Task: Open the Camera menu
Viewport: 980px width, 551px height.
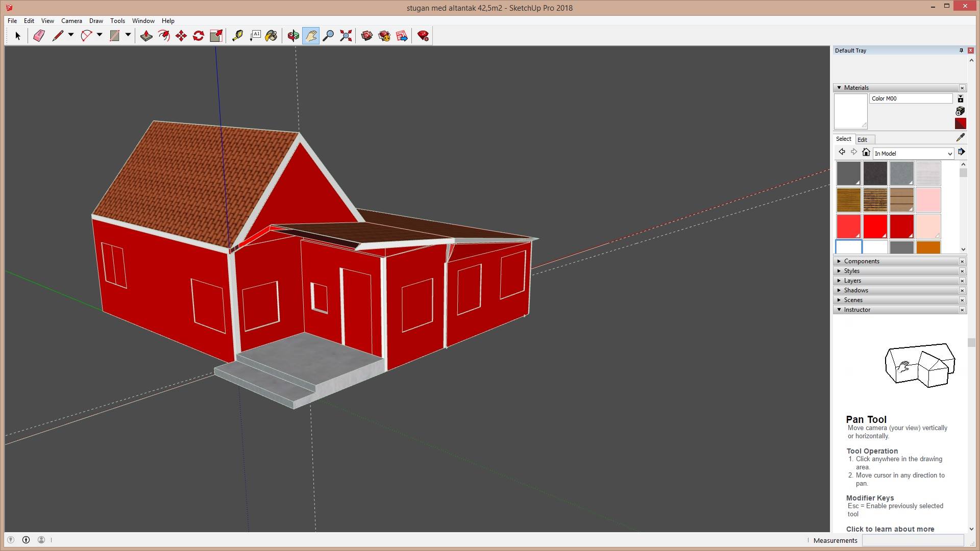Action: pos(71,21)
